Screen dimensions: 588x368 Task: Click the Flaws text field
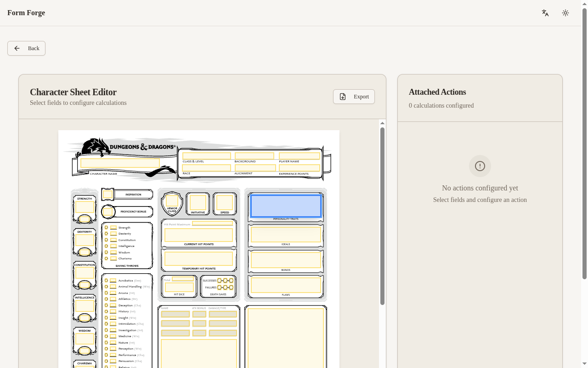point(286,285)
